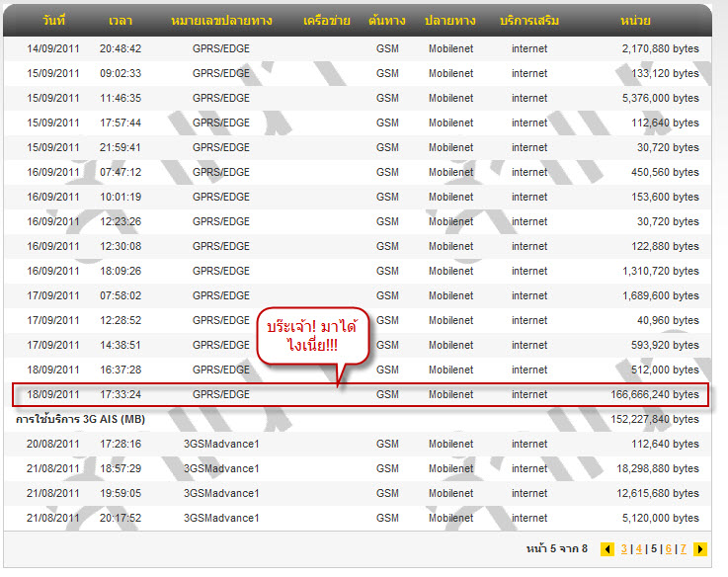Click the การใช้บริการ 3G AIS (MB) section label
728x577 pixels.
80,419
